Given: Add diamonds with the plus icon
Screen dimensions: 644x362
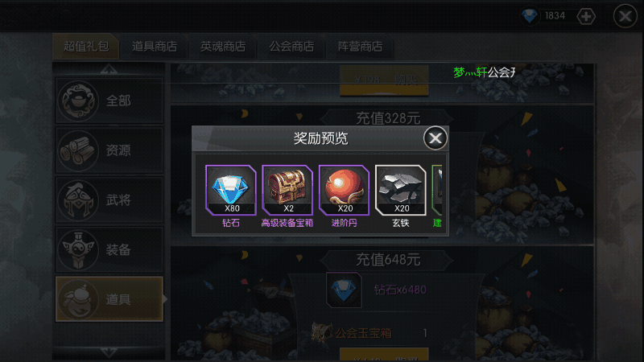Looking at the screenshot, I should point(586,16).
